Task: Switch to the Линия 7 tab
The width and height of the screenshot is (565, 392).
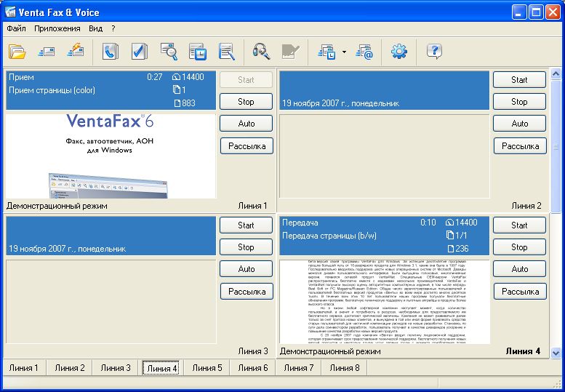Action: 299,368
